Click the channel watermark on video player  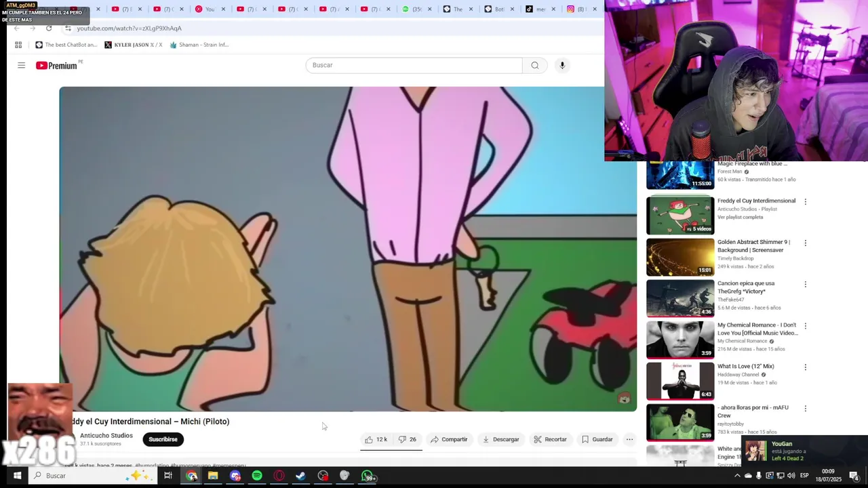(x=624, y=399)
